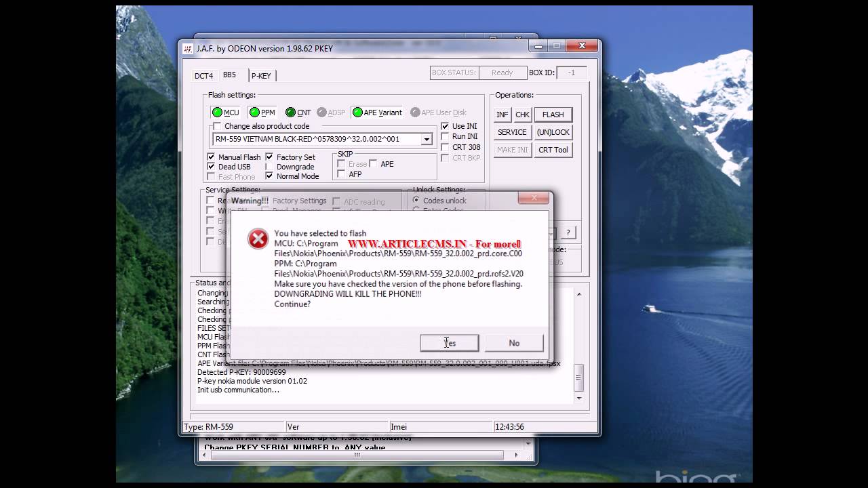Click the BOX ID value field
This screenshot has height=488, width=868.
tap(572, 73)
